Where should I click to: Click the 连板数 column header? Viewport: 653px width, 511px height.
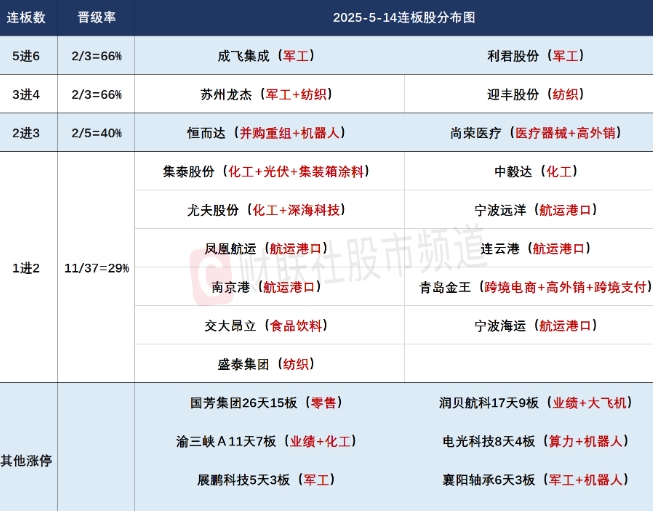26,17
